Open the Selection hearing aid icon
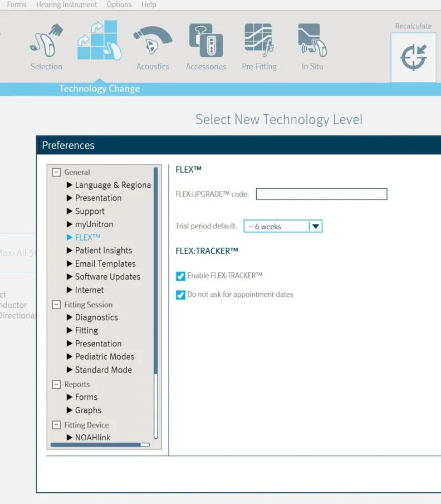The width and height of the screenshot is (441, 504). pyautogui.click(x=46, y=41)
